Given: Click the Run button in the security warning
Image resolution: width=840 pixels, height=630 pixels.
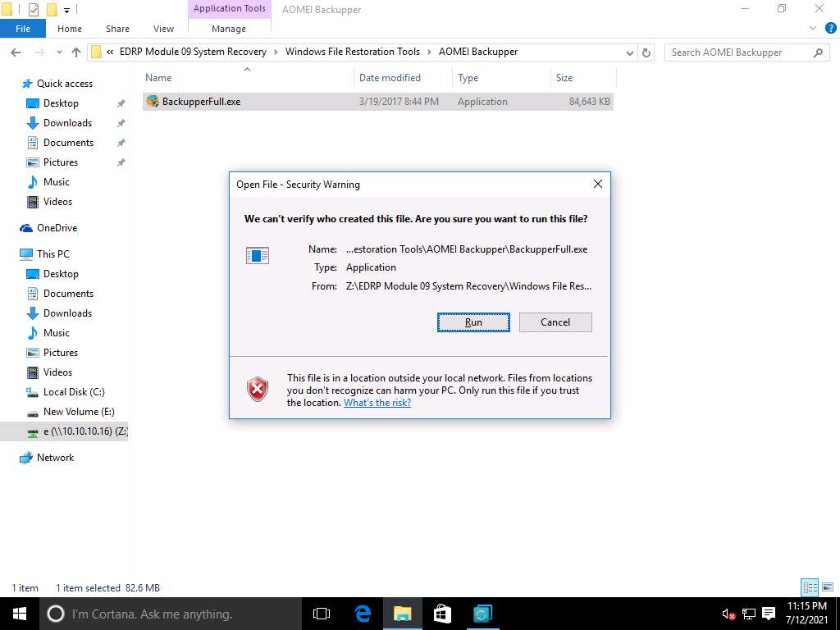Looking at the screenshot, I should (473, 322).
